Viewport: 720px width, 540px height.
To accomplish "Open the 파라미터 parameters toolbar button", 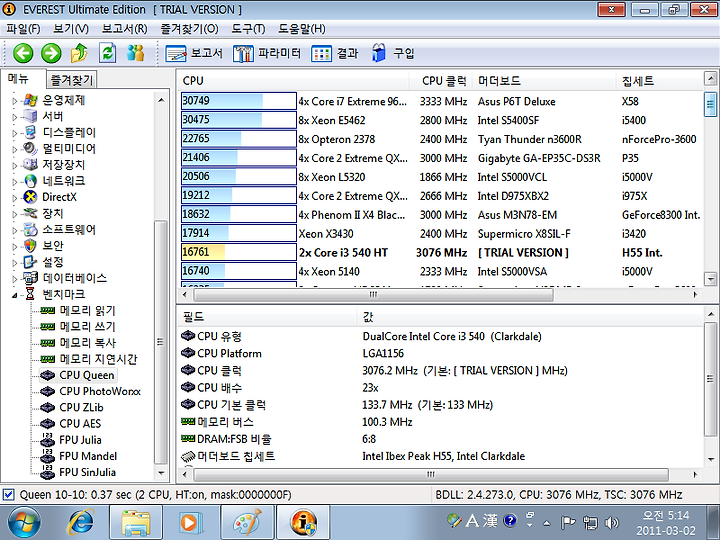I will click(x=267, y=53).
